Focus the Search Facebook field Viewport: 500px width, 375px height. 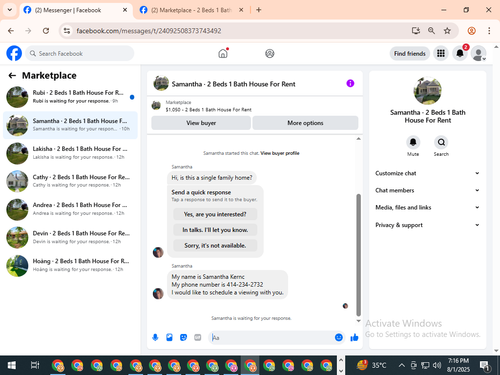point(80,53)
